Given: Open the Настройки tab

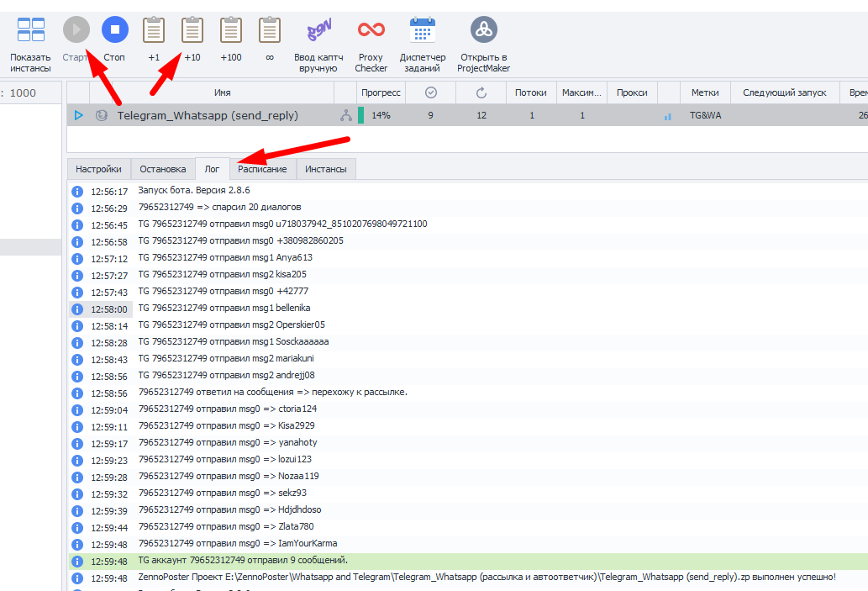Looking at the screenshot, I should (98, 169).
